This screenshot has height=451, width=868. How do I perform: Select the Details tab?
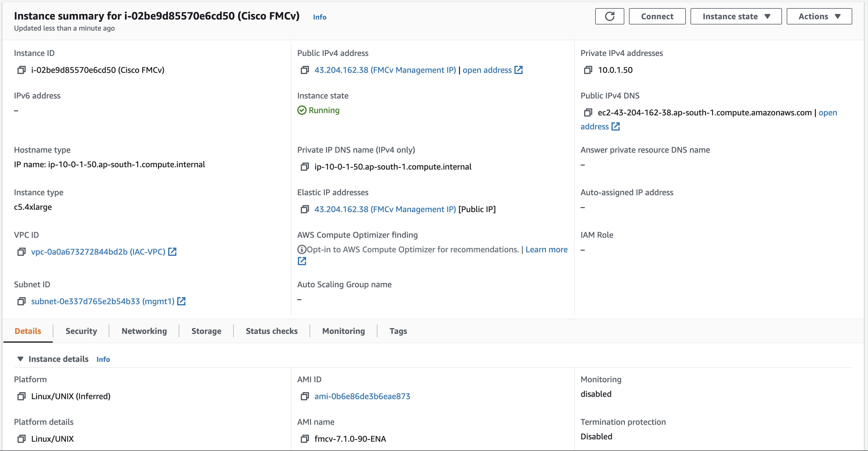(x=28, y=331)
